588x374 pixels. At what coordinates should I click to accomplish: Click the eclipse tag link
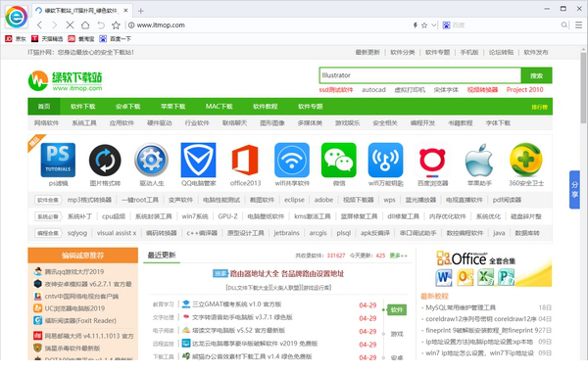click(x=294, y=200)
